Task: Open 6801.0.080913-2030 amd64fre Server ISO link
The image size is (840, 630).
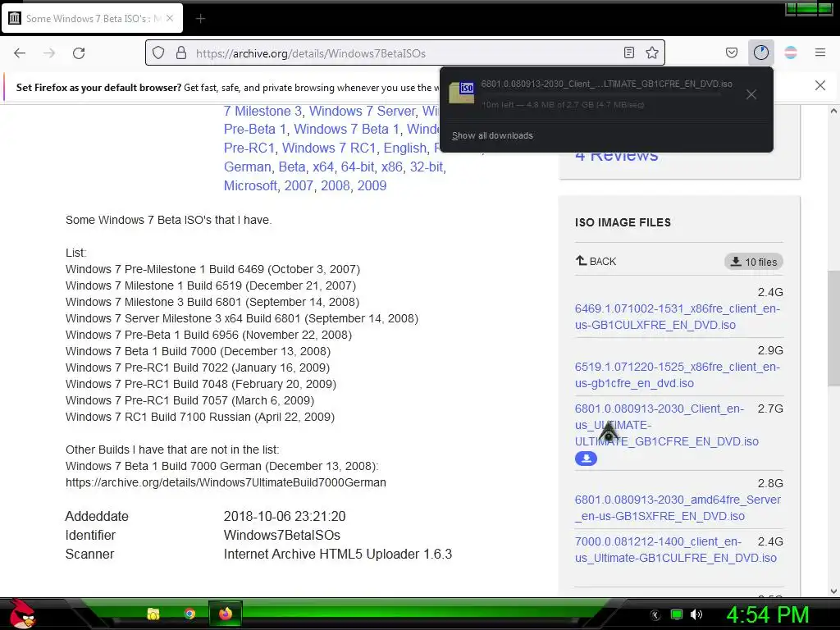Action: [x=678, y=508]
